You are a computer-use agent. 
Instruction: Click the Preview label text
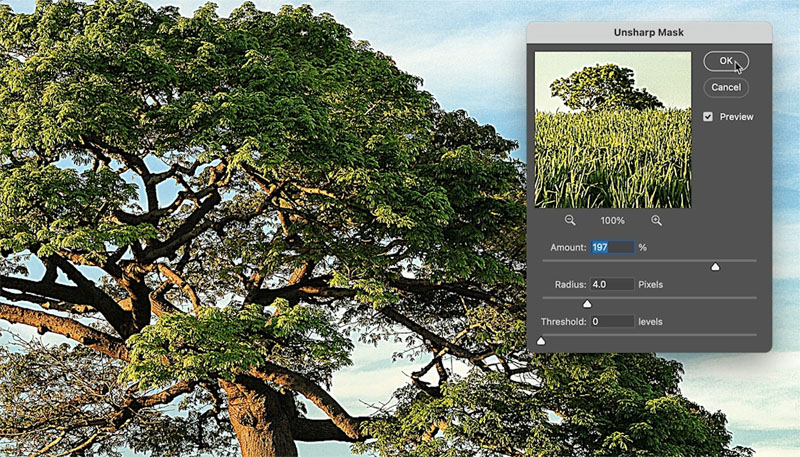[736, 117]
